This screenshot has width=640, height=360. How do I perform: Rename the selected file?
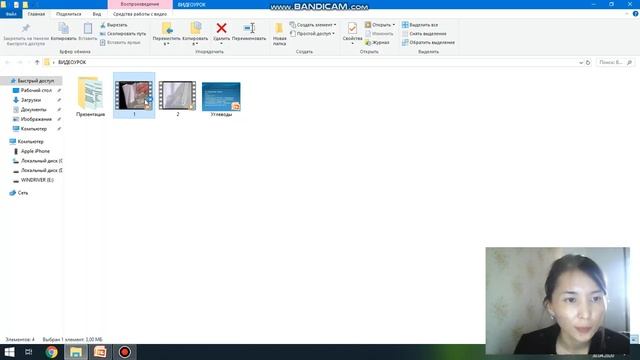249,32
